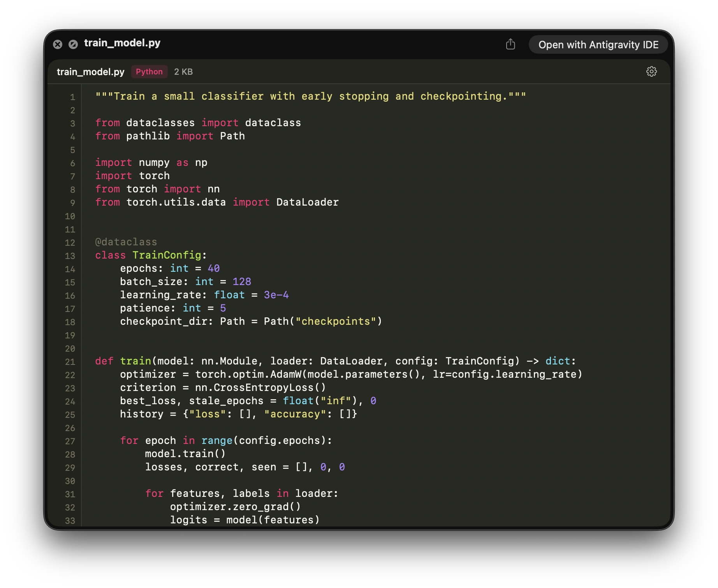Click line number 21 in gutter
Viewport: 718px width, 588px height.
point(70,362)
